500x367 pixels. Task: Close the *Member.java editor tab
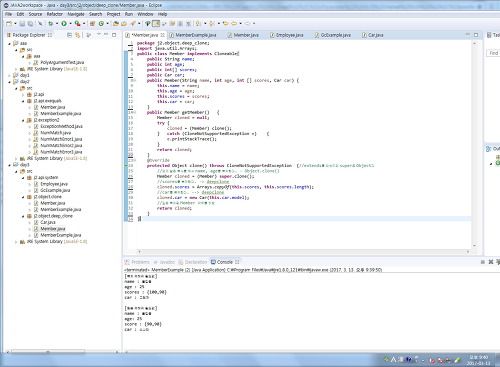pos(162,35)
